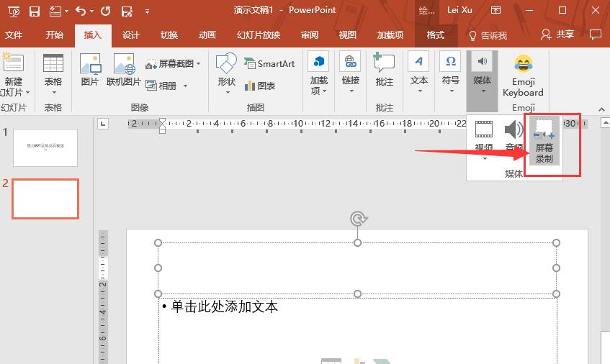Switch to the Review (审阅) tab

[x=309, y=35]
